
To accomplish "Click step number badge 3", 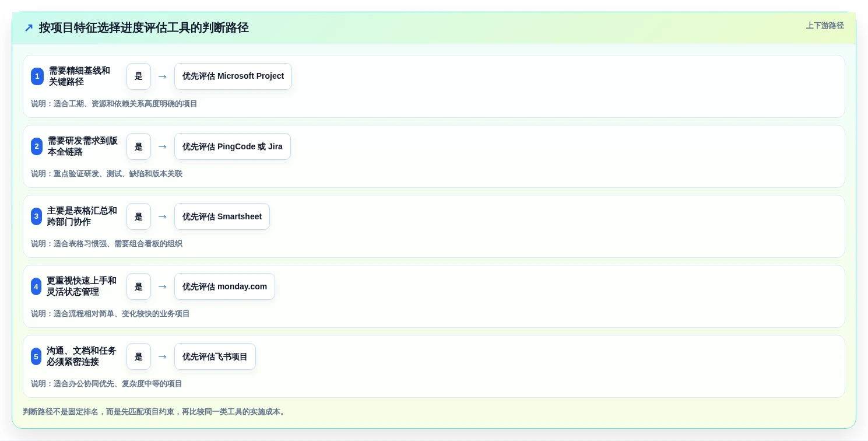I will point(36,216).
